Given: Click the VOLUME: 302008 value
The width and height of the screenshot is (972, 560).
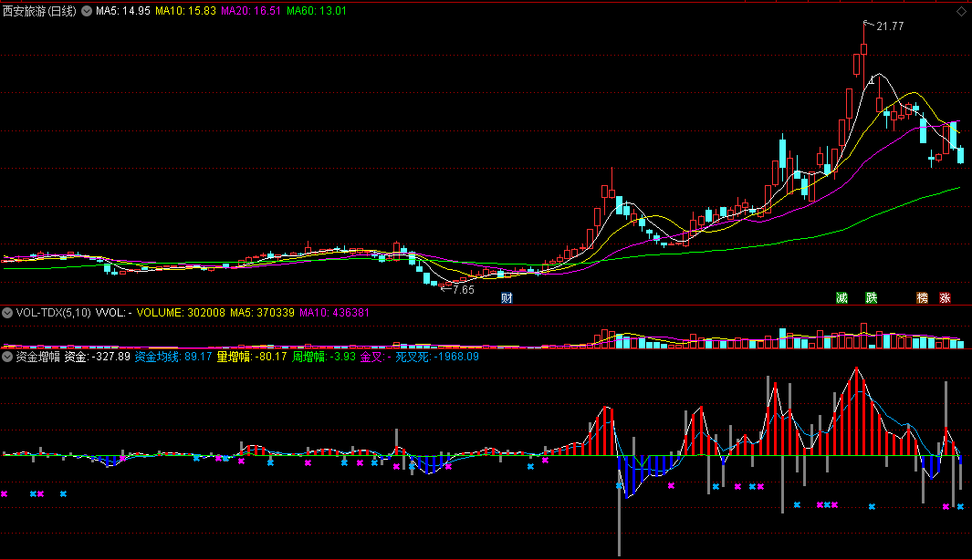Looking at the screenshot, I should click(x=181, y=313).
